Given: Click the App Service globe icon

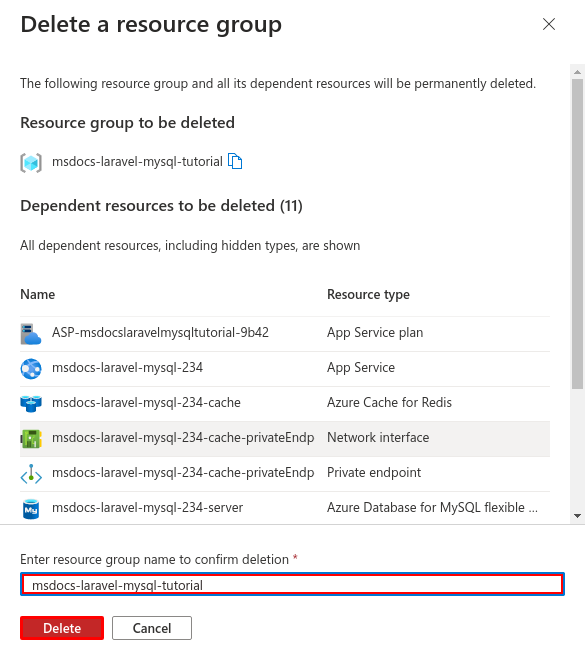Looking at the screenshot, I should coord(31,369).
